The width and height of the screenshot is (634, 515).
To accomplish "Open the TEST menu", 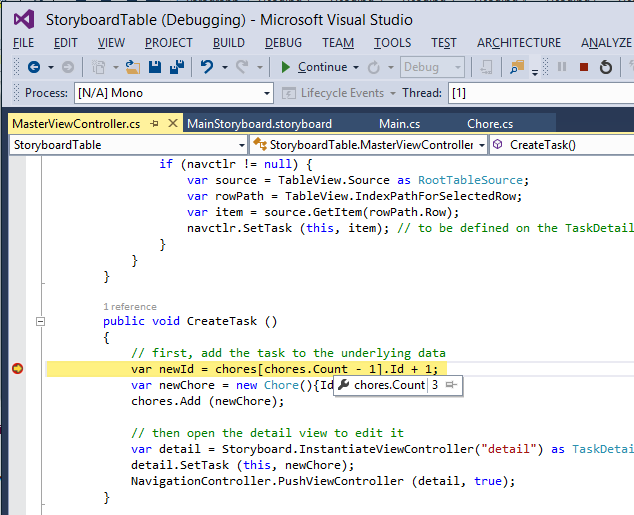I will pos(444,43).
